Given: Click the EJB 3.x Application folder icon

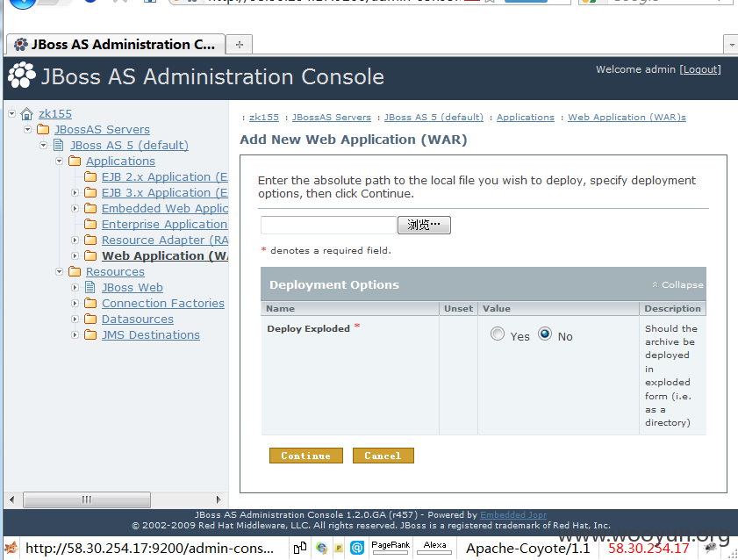Looking at the screenshot, I should 90,192.
